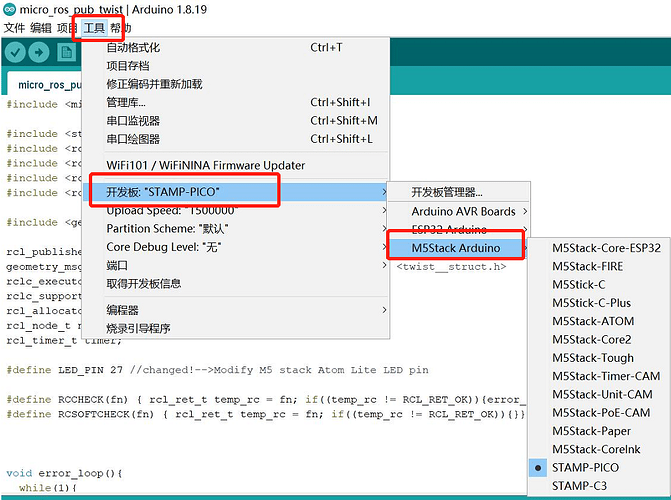Select the M5Stack-Tough board

pyautogui.click(x=599, y=358)
